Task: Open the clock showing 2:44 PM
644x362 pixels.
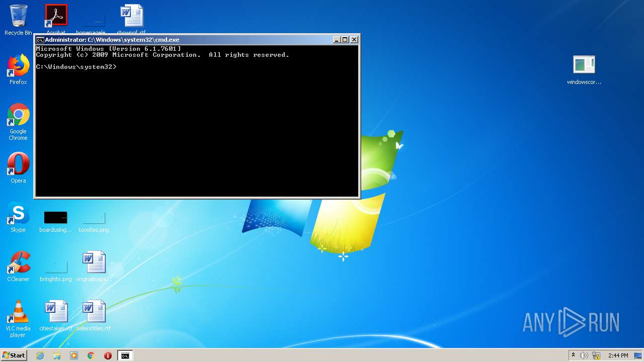Action: [x=618, y=355]
